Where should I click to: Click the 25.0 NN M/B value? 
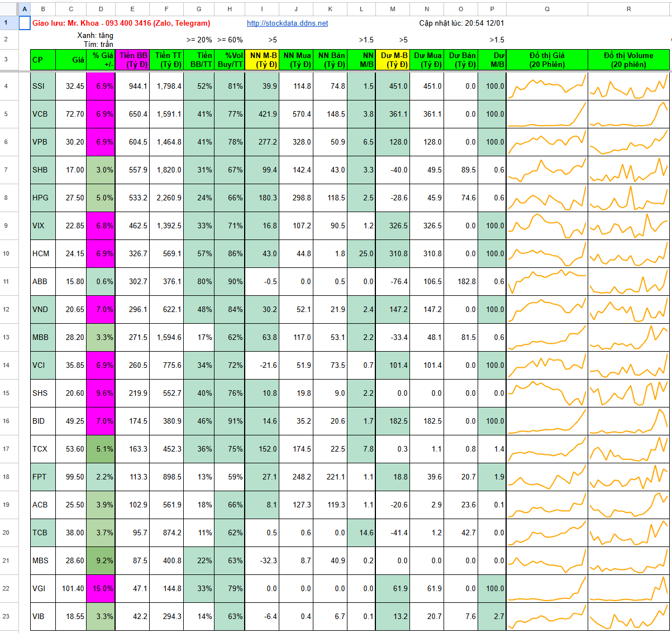pyautogui.click(x=361, y=253)
